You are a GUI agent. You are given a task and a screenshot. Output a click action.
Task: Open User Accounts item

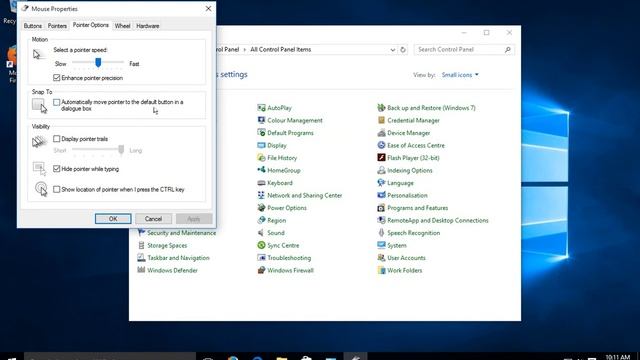pos(406,258)
